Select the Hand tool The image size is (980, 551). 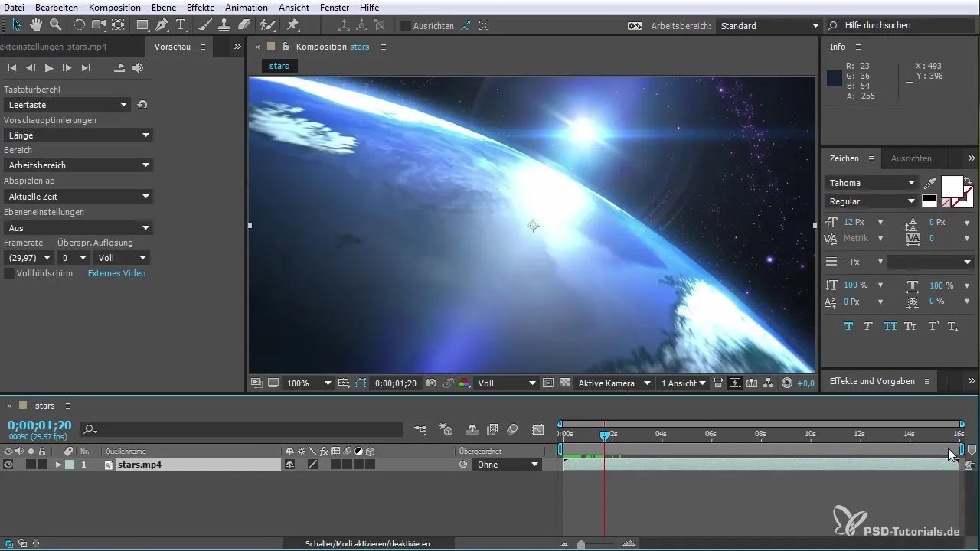point(36,25)
